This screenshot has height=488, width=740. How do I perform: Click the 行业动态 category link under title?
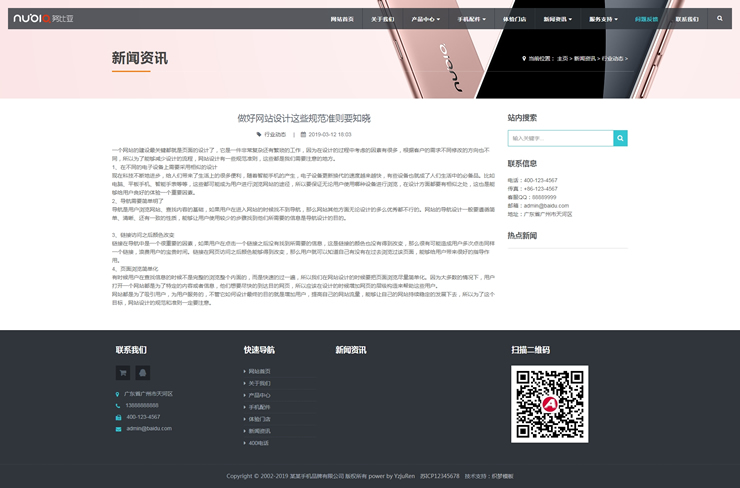274,134
